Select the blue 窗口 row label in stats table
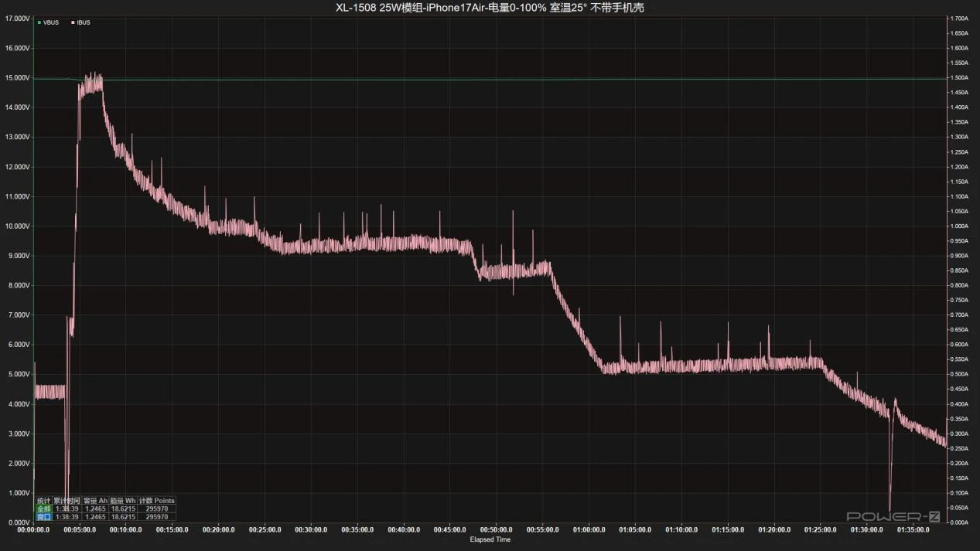Image resolution: width=980 pixels, height=551 pixels. pyautogui.click(x=43, y=516)
